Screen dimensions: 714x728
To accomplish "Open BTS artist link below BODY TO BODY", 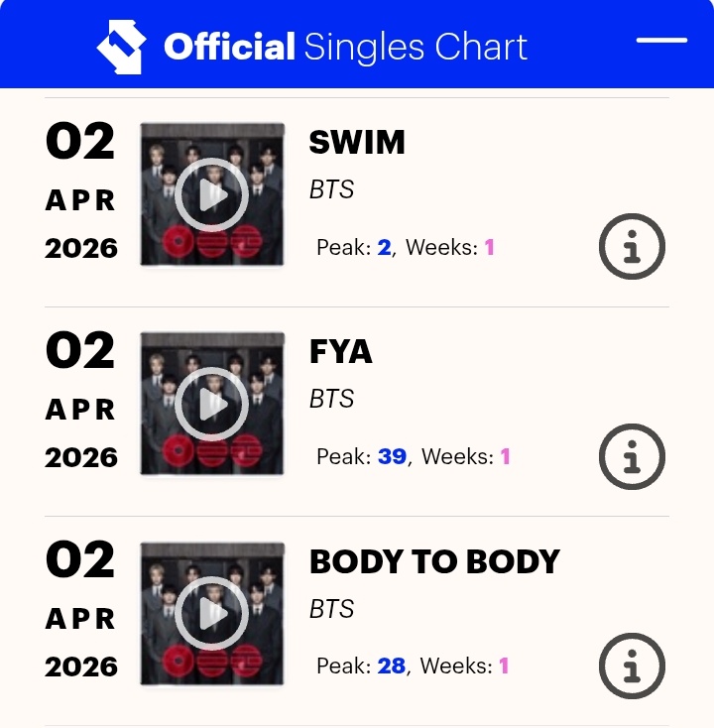I will coord(331,608).
